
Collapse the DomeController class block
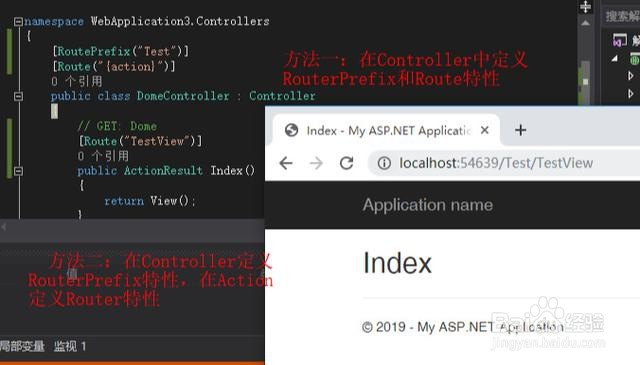click(18, 96)
